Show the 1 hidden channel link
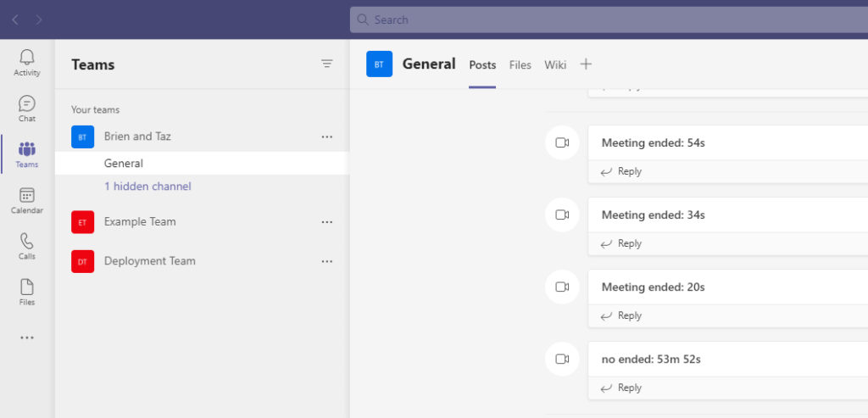 [x=147, y=187]
